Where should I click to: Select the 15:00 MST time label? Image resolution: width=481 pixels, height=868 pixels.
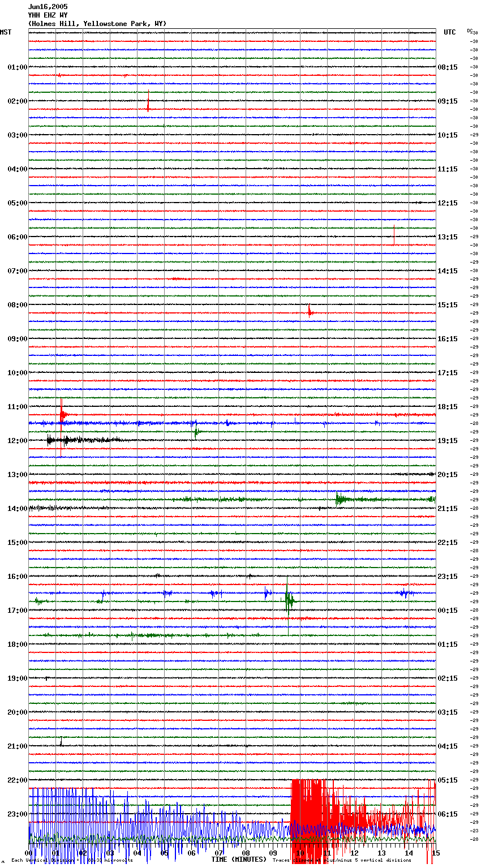coord(18,543)
